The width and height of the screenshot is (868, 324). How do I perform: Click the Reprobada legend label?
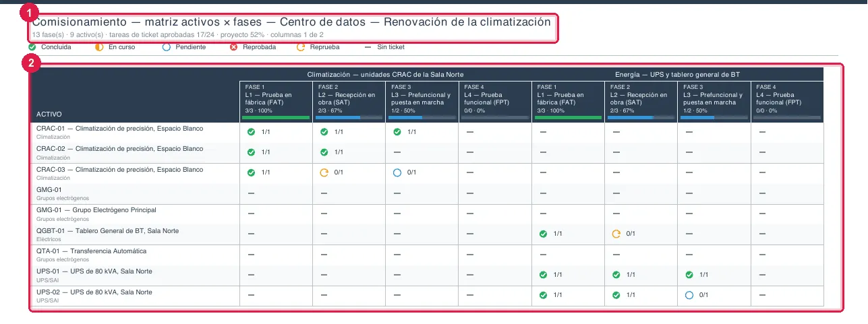[x=259, y=47]
